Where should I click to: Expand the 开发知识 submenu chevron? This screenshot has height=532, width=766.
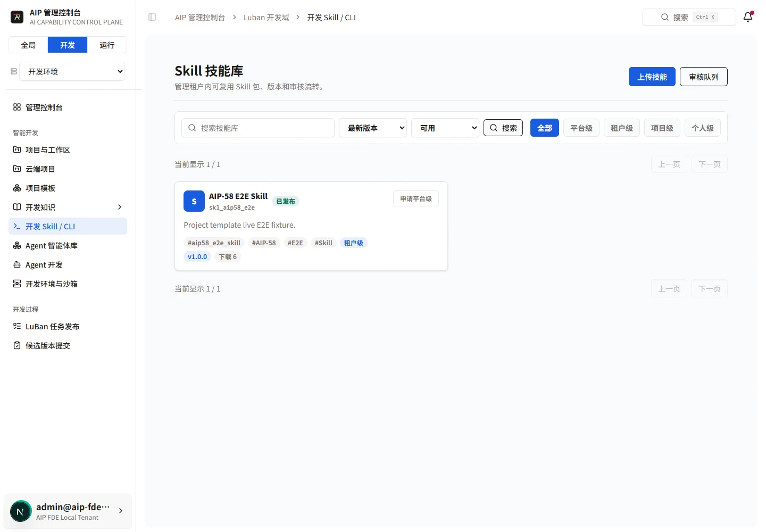coord(120,207)
